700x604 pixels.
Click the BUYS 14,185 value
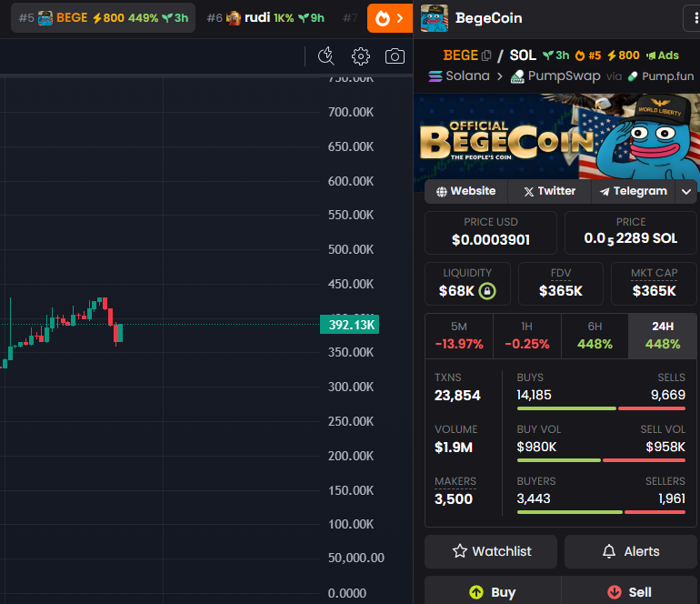click(x=534, y=395)
